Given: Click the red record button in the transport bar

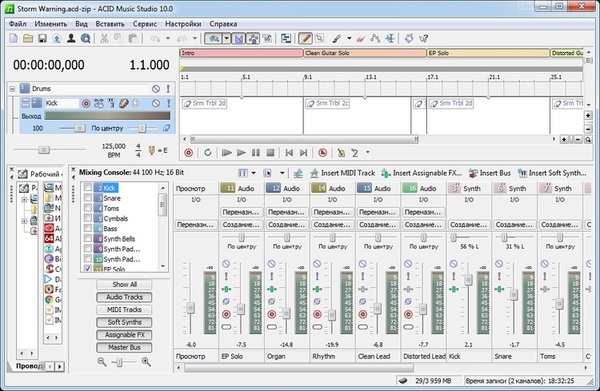Looking at the screenshot, I should (188, 153).
